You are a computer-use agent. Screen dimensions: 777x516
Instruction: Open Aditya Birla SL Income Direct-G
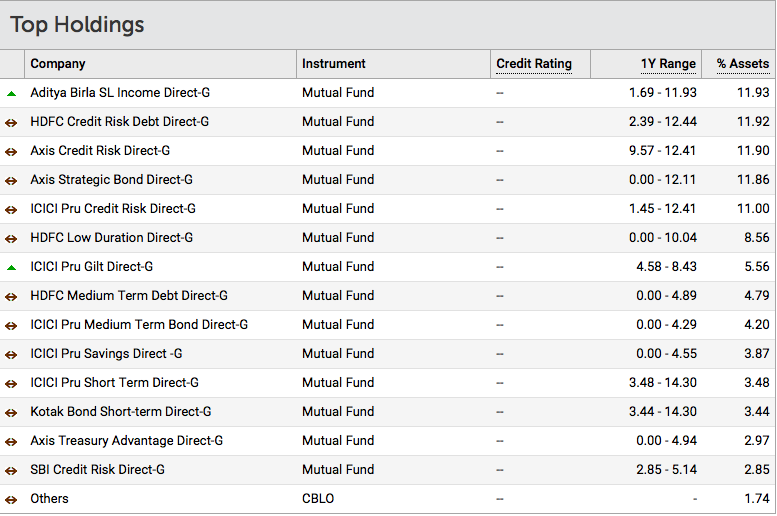(x=120, y=93)
